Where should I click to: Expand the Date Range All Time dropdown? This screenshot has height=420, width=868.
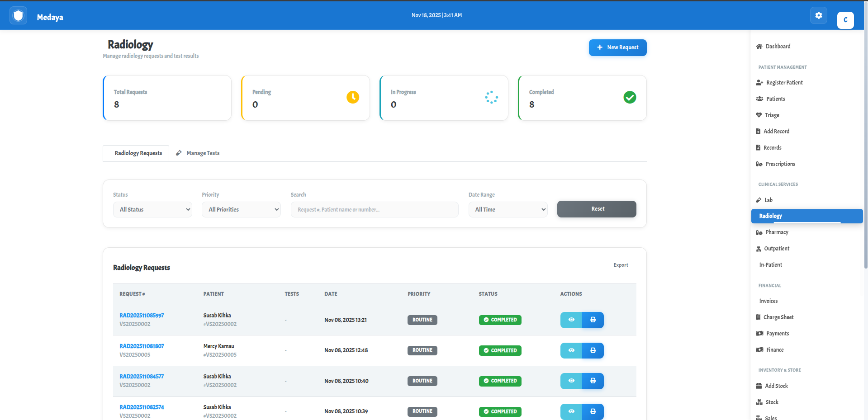(x=508, y=209)
